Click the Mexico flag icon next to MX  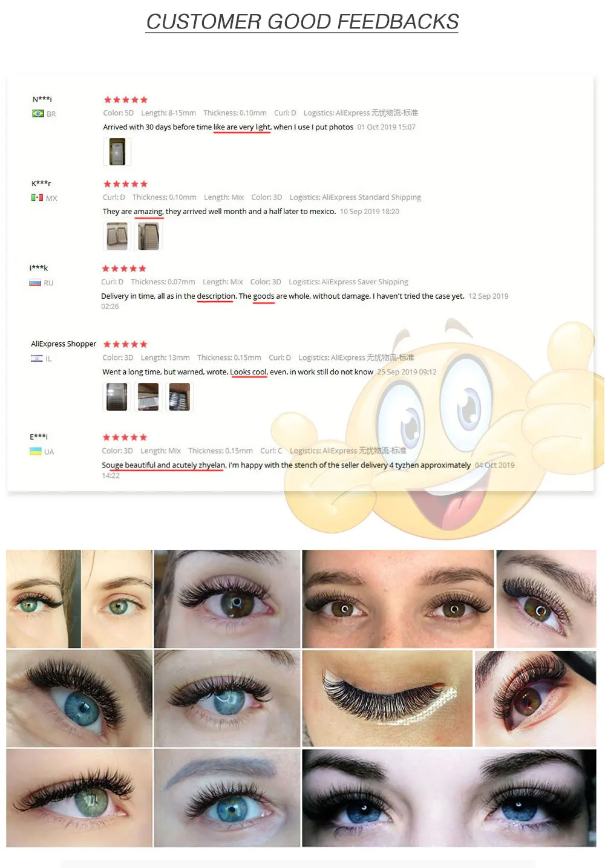(37, 198)
